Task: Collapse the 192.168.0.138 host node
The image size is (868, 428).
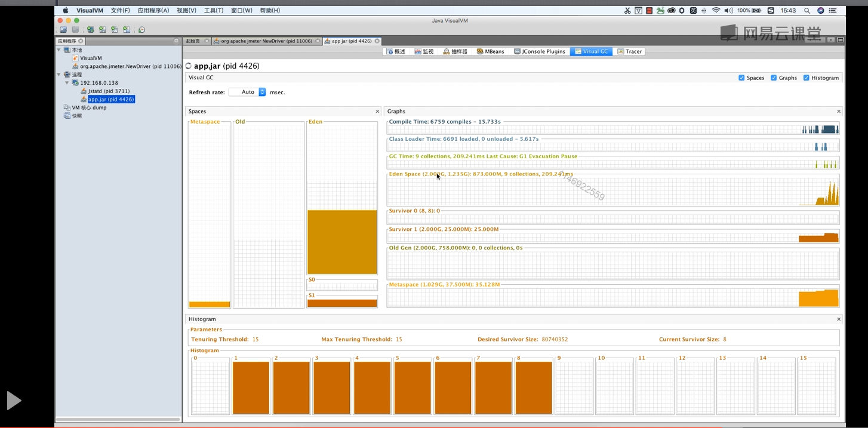Action: click(67, 83)
